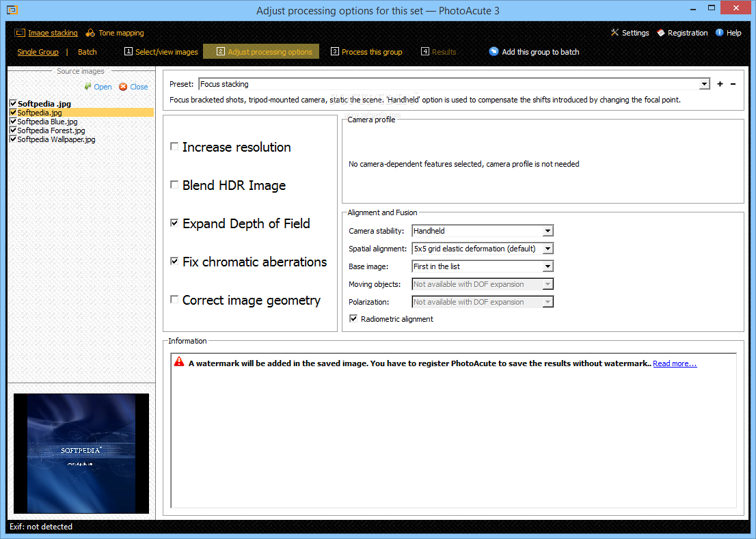Click the step 3 number icon
The width and height of the screenshot is (756, 539).
point(335,51)
